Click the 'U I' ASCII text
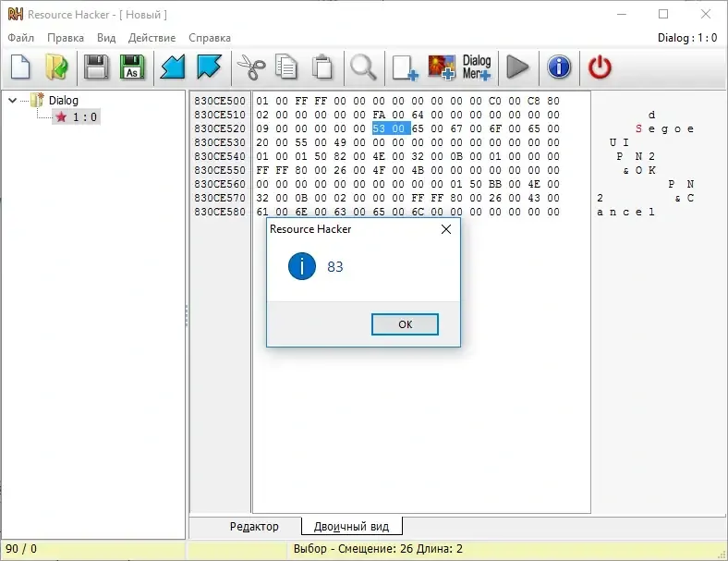 619,142
